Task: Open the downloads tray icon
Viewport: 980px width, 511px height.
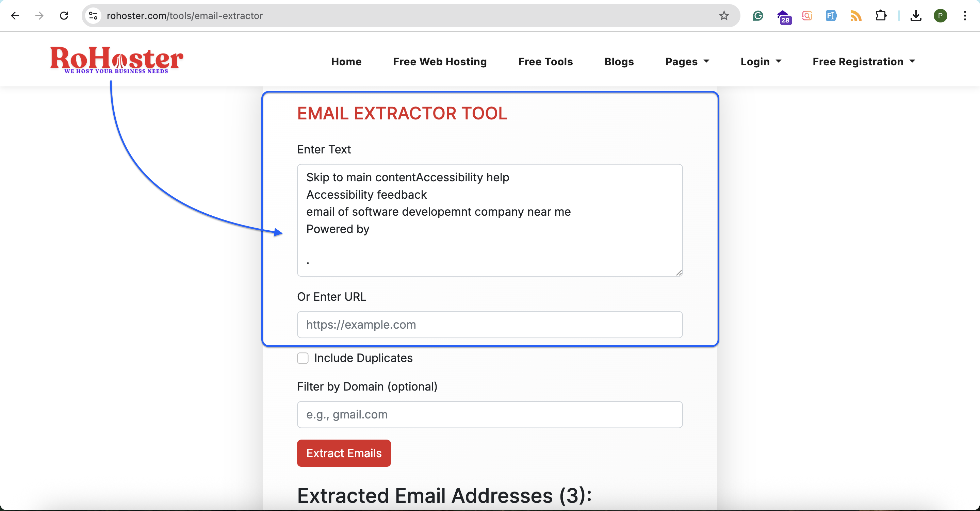Action: coord(916,16)
